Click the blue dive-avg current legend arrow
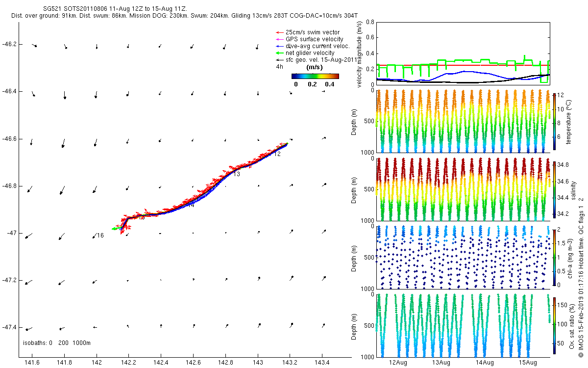The width and height of the screenshot is (588, 368). tap(279, 46)
